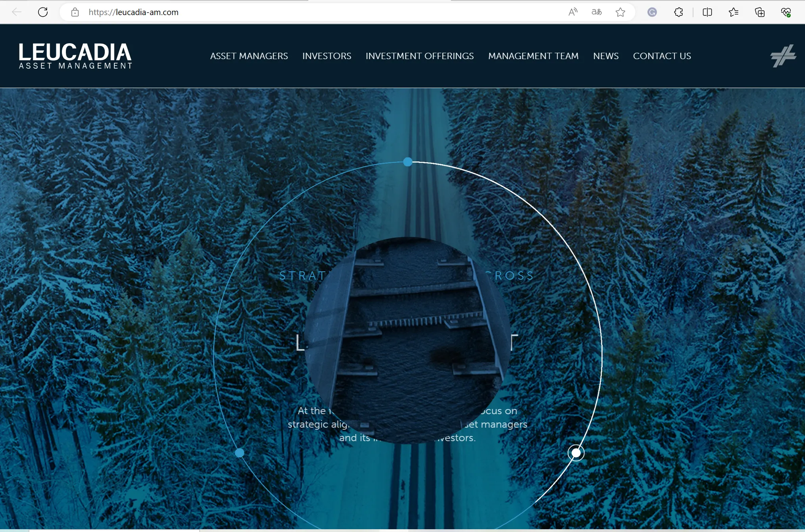Click the site information lock icon
The height and width of the screenshot is (532, 805).
[x=75, y=12]
